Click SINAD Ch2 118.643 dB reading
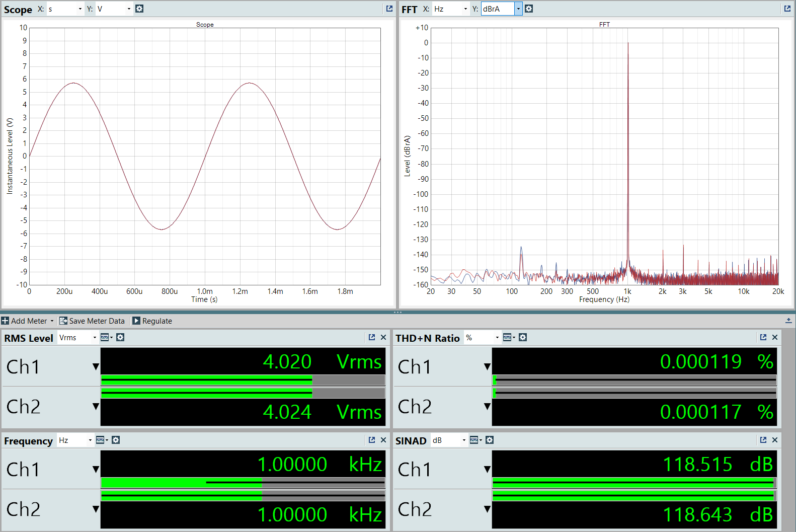The image size is (796, 532). click(718, 514)
